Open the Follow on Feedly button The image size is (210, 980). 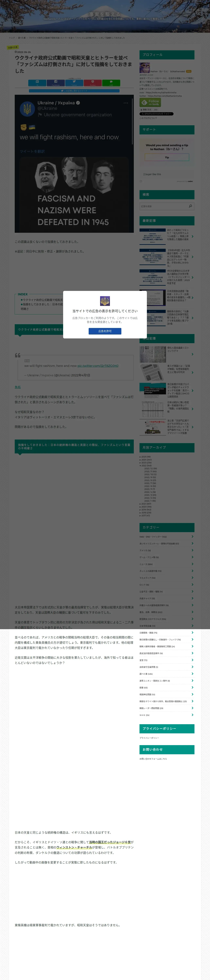pos(150,102)
